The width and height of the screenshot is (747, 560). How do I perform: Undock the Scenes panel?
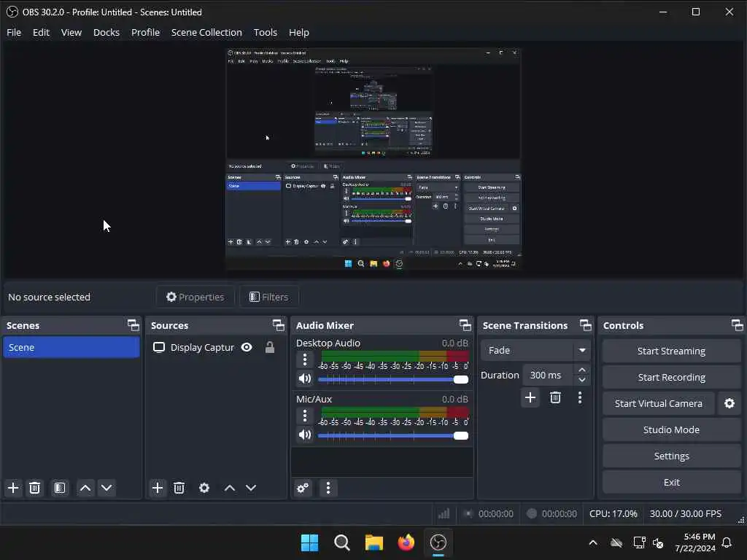point(133,325)
